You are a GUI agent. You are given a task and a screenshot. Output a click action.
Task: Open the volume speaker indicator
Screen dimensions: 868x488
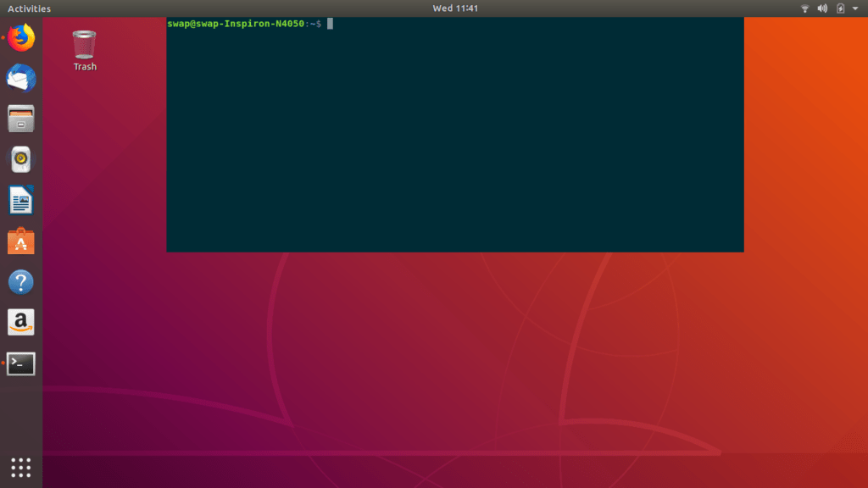(x=822, y=8)
